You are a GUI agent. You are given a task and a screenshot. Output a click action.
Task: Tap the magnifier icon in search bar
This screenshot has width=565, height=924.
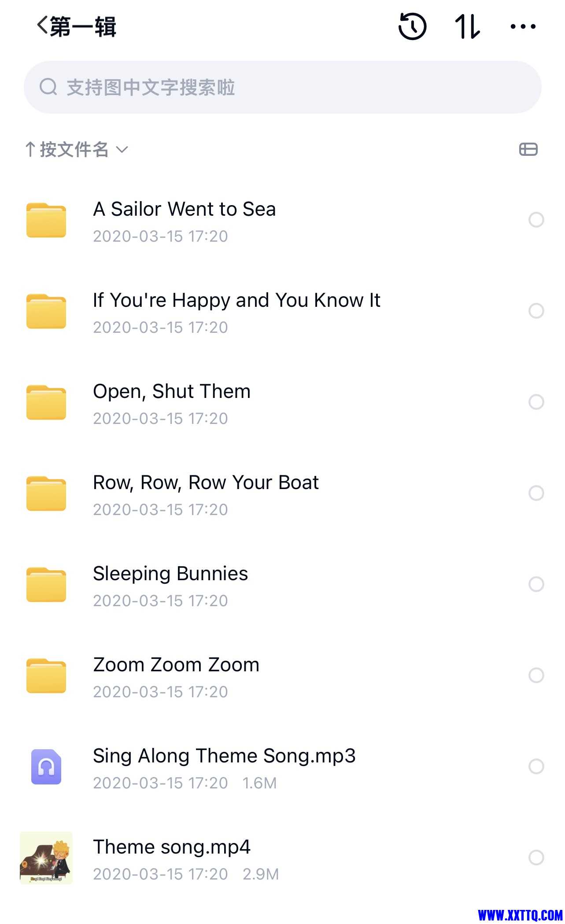48,87
